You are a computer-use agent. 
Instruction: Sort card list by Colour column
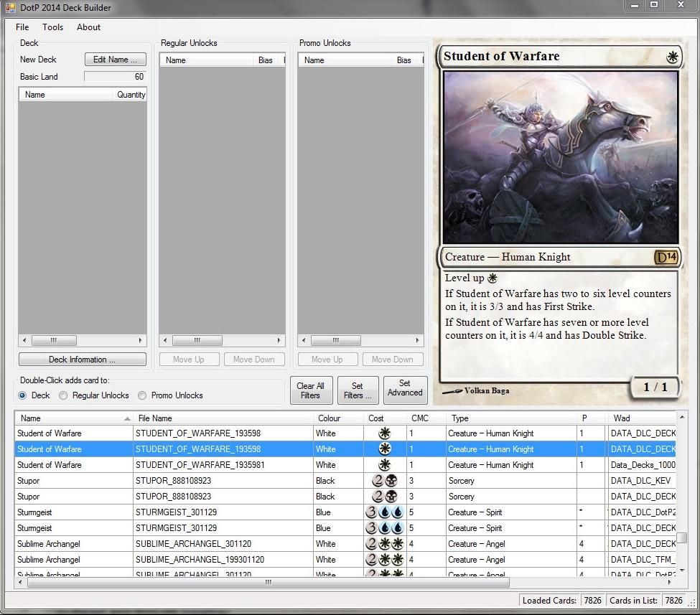tap(338, 418)
